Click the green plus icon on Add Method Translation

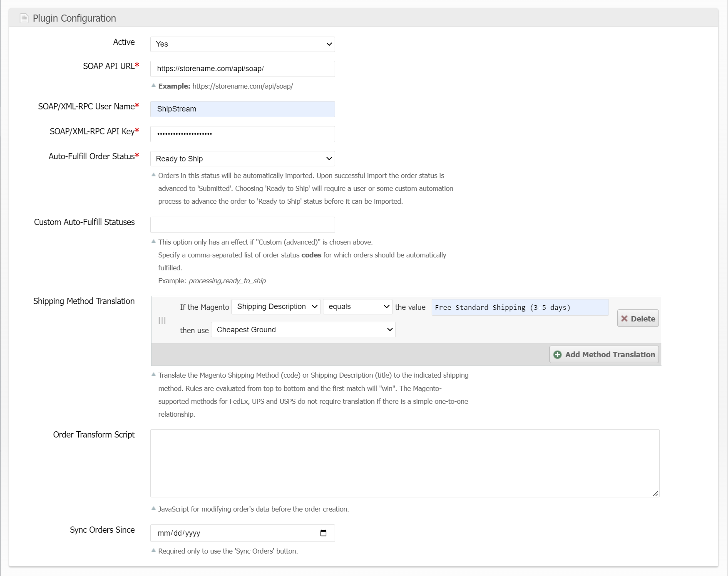[557, 355]
